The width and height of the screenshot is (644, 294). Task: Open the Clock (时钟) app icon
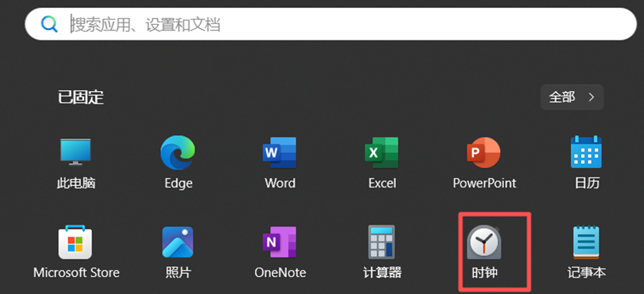[x=485, y=242]
